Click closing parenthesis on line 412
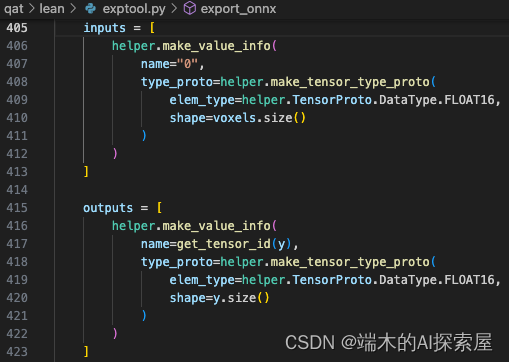 pyautogui.click(x=115, y=154)
